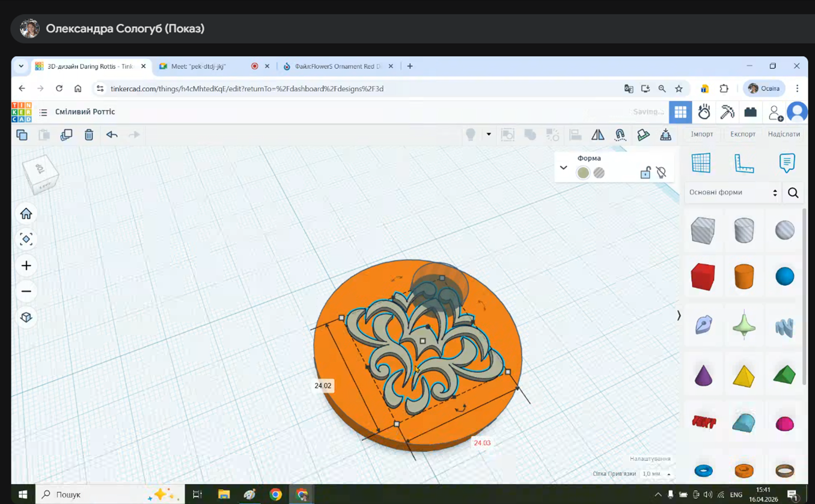Viewport: 815px width, 504px height.
Task: Open the Основні форми shapes dropdown
Action: tap(733, 193)
